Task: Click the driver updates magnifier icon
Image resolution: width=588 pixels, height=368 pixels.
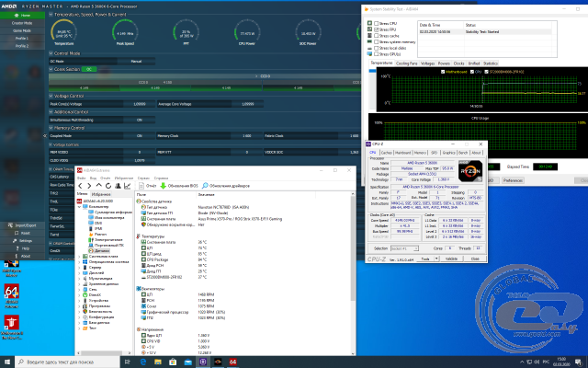Action: [x=205, y=186]
